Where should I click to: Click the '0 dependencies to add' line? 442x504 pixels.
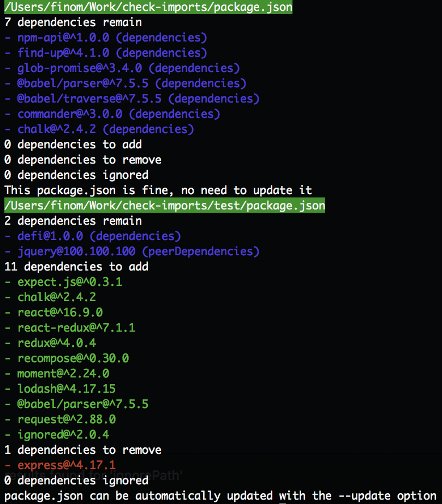click(73, 145)
